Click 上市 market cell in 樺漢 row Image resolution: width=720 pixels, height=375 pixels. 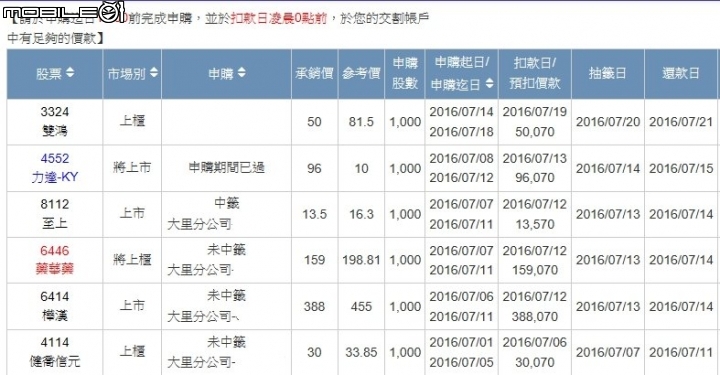(132, 306)
